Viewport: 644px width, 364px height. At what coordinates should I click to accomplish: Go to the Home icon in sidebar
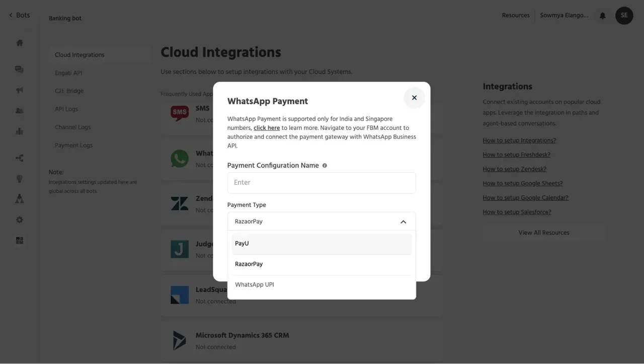pos(20,43)
